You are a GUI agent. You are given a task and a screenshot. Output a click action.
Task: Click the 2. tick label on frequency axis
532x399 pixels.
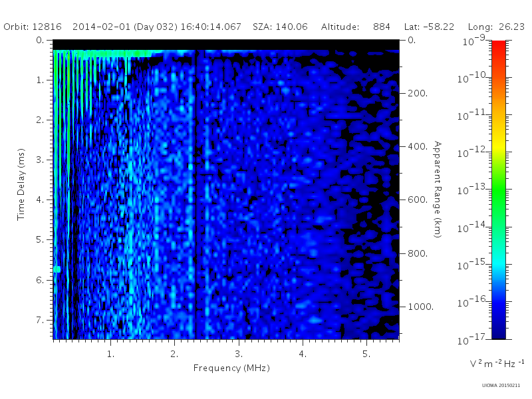pos(174,354)
